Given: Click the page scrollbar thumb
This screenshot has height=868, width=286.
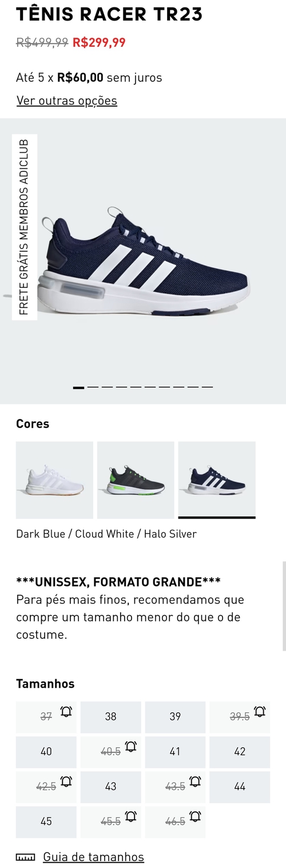Looking at the screenshot, I should pos(284,606).
